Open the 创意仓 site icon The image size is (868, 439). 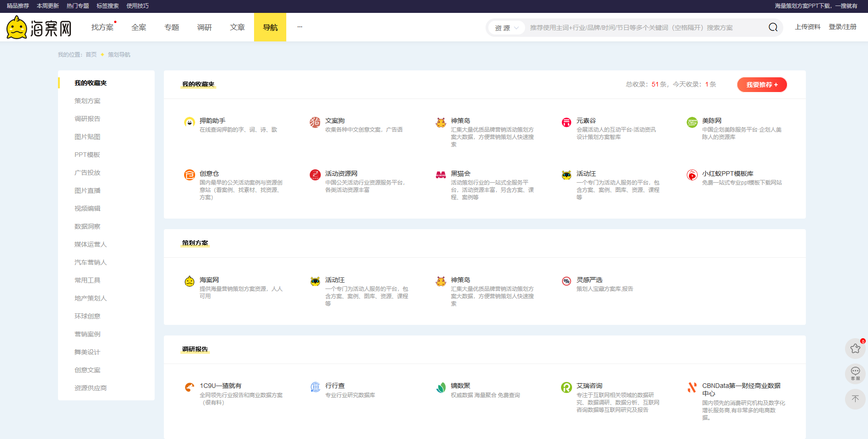click(190, 175)
